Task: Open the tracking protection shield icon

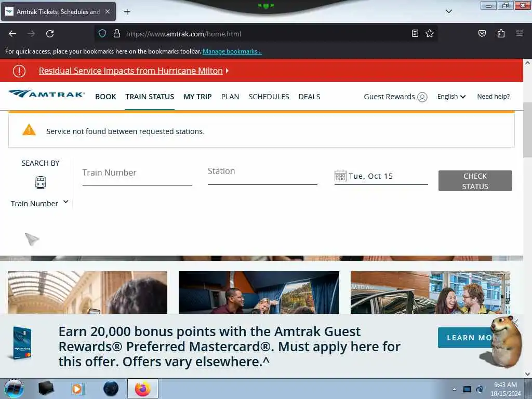Action: pyautogui.click(x=102, y=33)
